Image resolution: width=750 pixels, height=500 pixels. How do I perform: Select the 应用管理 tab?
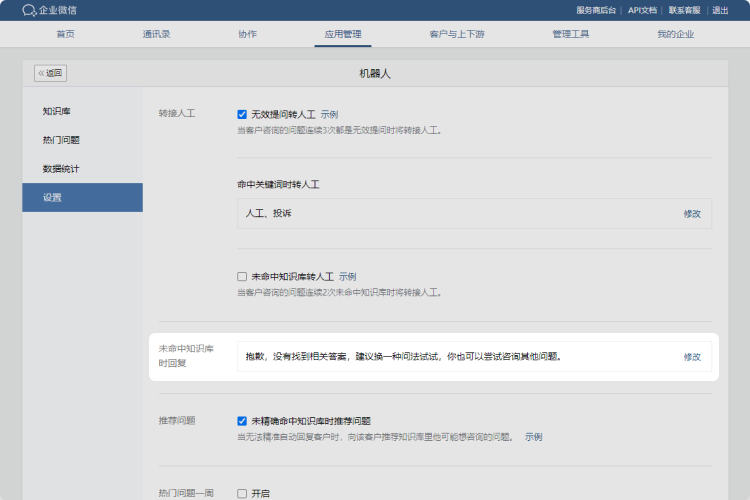point(343,34)
